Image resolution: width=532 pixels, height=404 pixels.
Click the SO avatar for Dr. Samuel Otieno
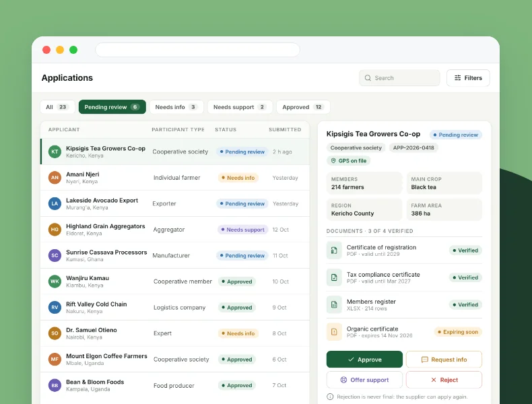tap(55, 333)
